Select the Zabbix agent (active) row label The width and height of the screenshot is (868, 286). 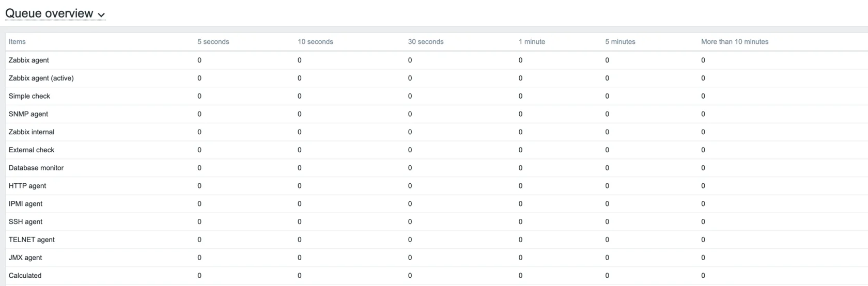point(41,78)
